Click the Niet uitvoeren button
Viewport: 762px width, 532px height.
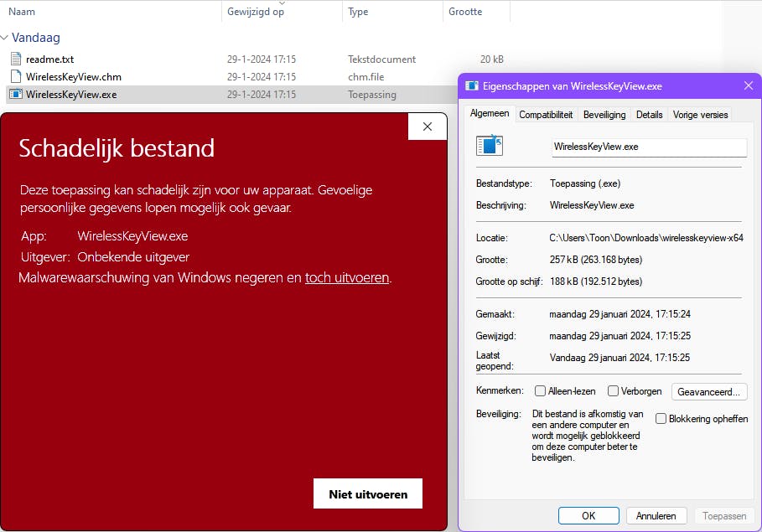(x=368, y=494)
